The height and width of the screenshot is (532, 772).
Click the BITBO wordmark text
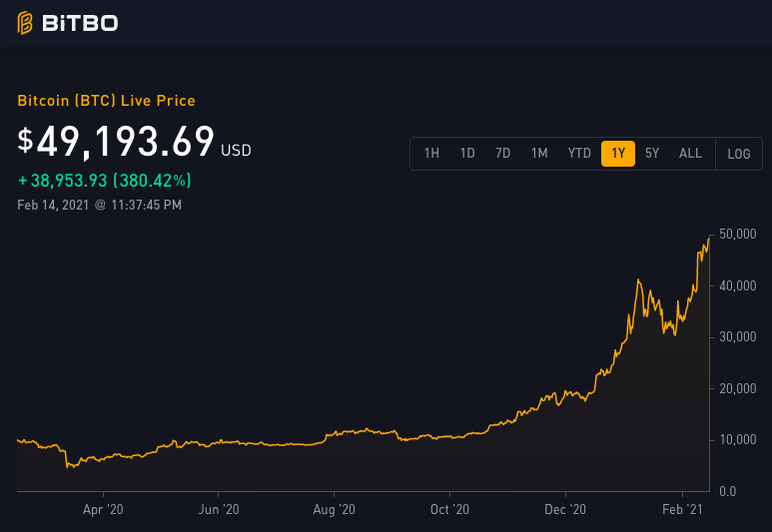tap(80, 23)
